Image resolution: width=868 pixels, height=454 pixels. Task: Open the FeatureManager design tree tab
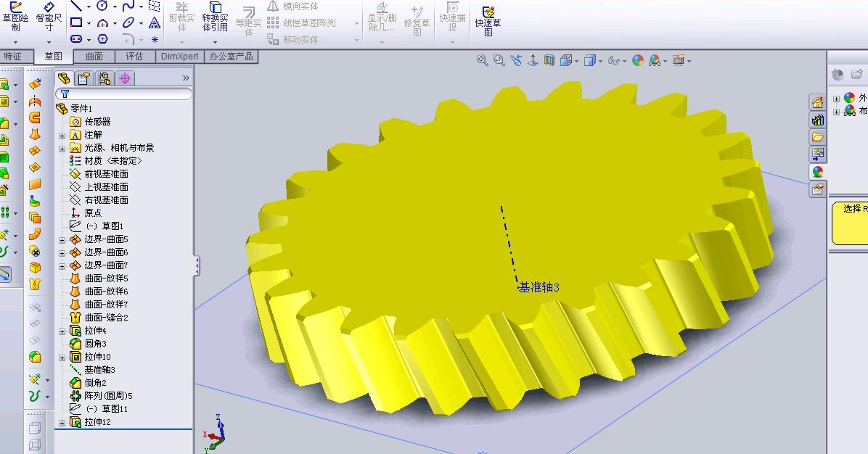tap(64, 78)
